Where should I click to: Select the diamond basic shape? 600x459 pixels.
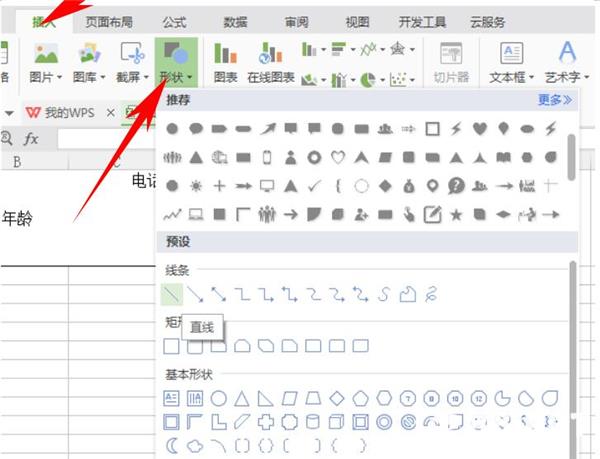(x=337, y=399)
